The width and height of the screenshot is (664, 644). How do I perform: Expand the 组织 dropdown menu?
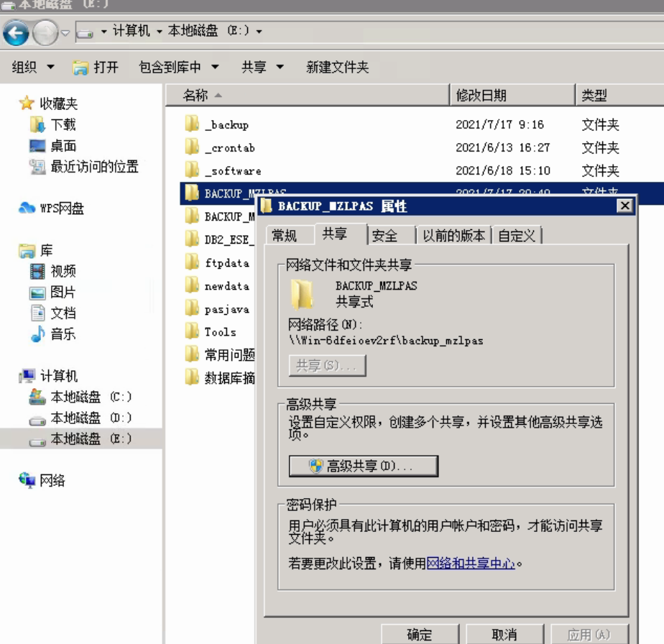(x=33, y=67)
